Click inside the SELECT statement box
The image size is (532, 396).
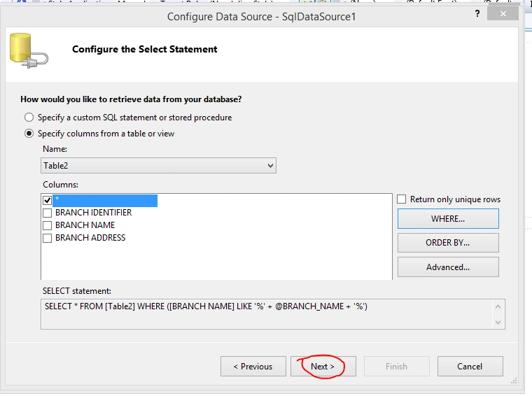tap(267, 314)
